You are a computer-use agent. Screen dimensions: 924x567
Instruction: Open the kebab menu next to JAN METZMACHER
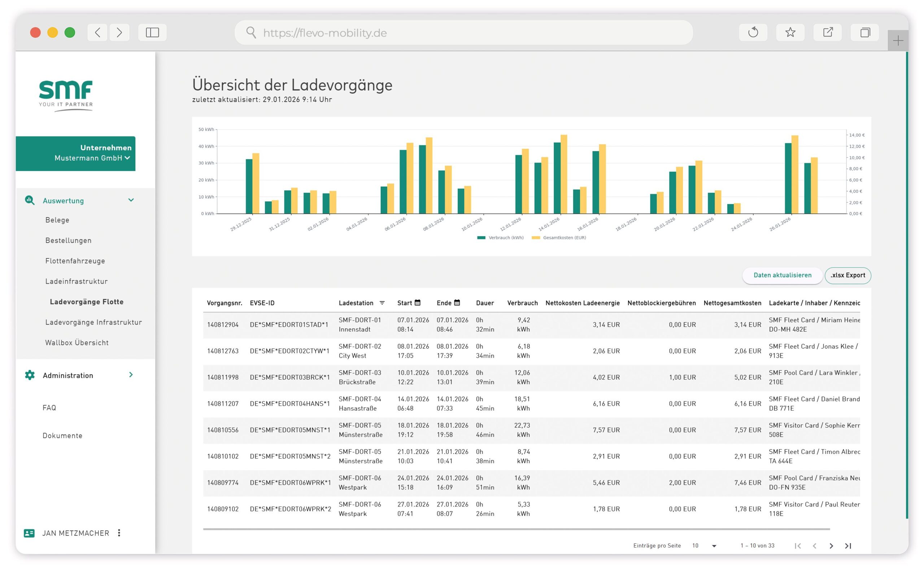(x=119, y=533)
